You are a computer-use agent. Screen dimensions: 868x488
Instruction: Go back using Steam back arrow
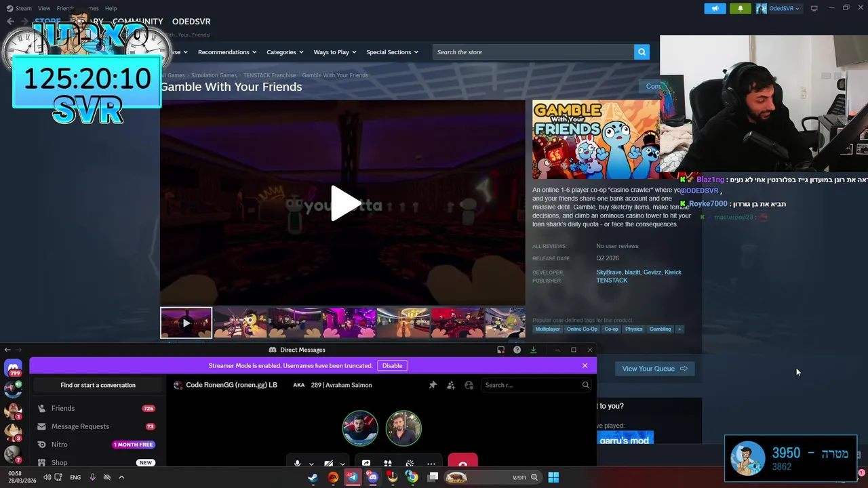(x=9, y=22)
